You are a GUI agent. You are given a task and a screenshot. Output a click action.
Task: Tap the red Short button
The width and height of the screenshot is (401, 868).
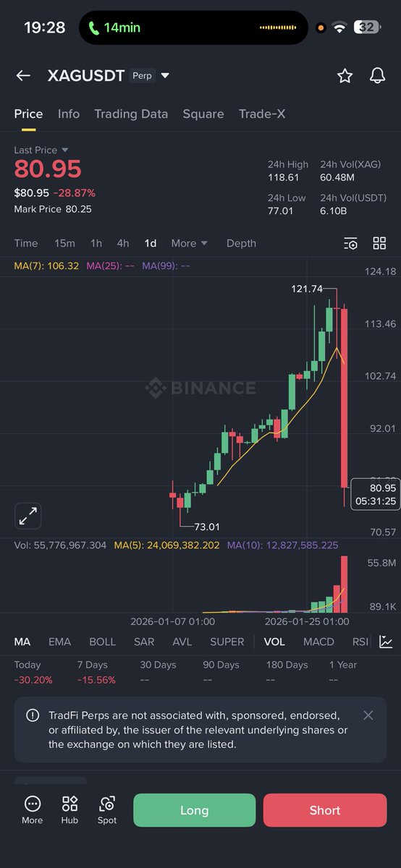(x=325, y=810)
